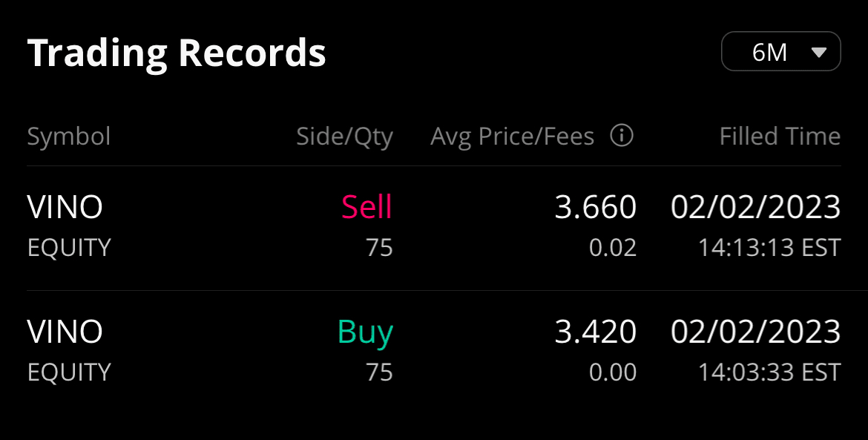This screenshot has width=868, height=440.
Task: Click the green Buy side label
Action: click(x=365, y=332)
